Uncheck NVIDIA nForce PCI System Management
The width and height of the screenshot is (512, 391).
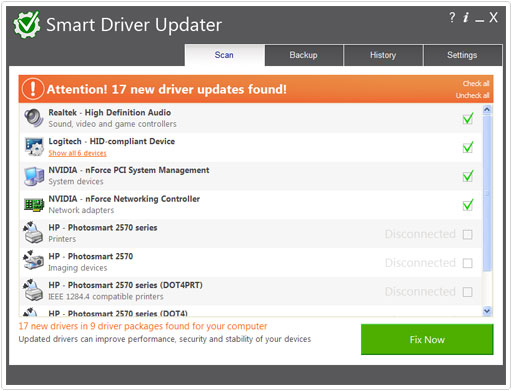(468, 176)
